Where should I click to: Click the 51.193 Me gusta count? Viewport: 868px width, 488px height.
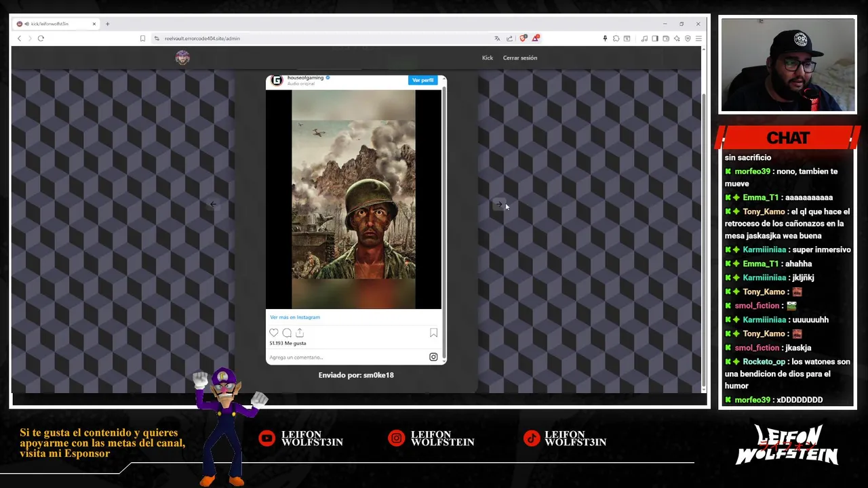tap(288, 343)
